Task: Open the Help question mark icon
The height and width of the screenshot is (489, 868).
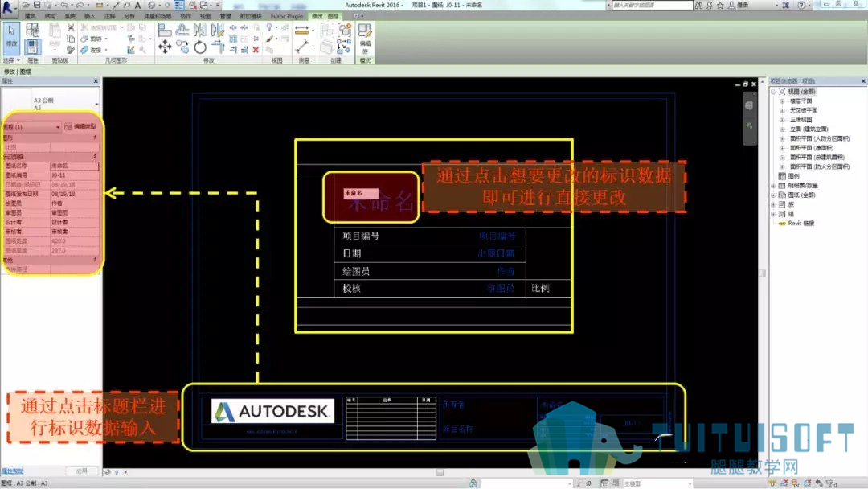Action: (x=801, y=5)
